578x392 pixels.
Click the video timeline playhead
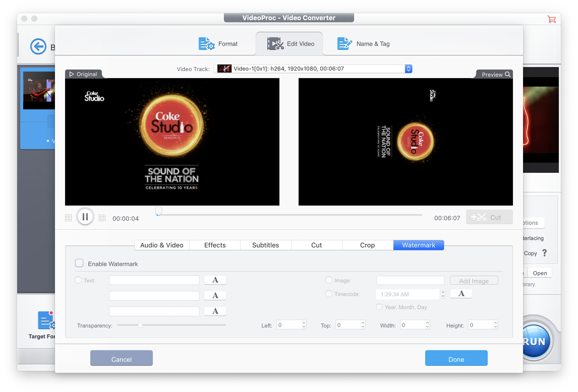pyautogui.click(x=158, y=211)
